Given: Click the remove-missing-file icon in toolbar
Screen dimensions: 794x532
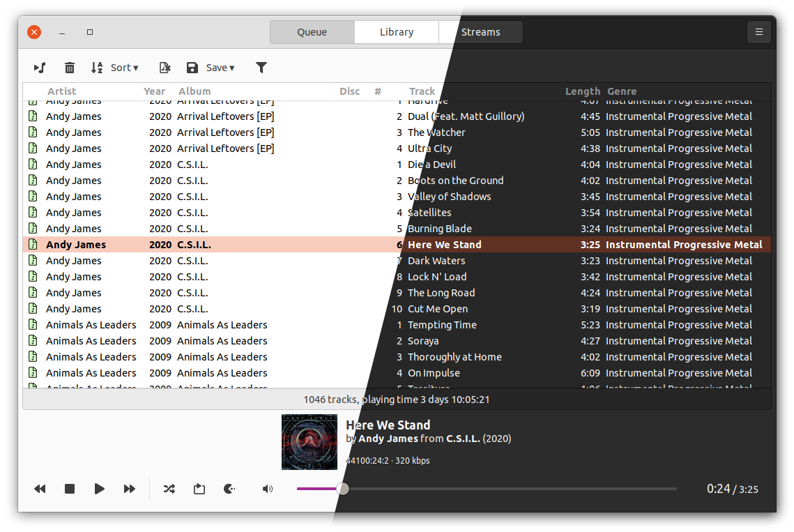Looking at the screenshot, I should tap(165, 68).
